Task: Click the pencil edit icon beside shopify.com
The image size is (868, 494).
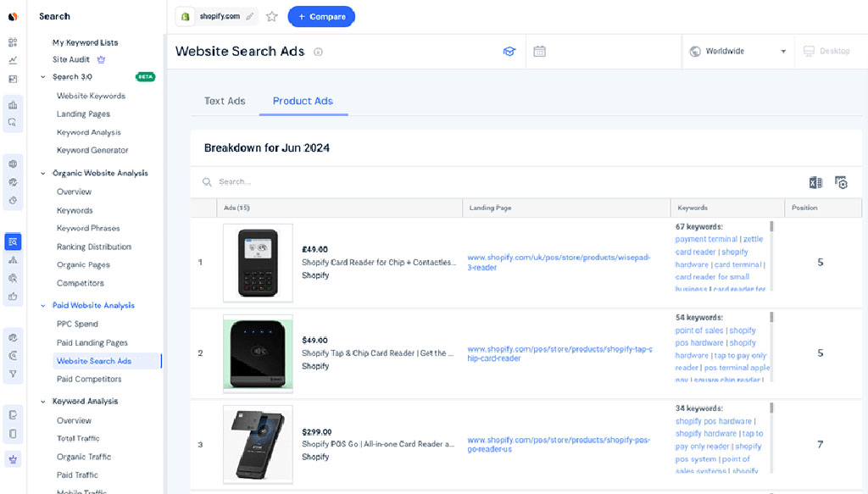Action: pos(250,17)
